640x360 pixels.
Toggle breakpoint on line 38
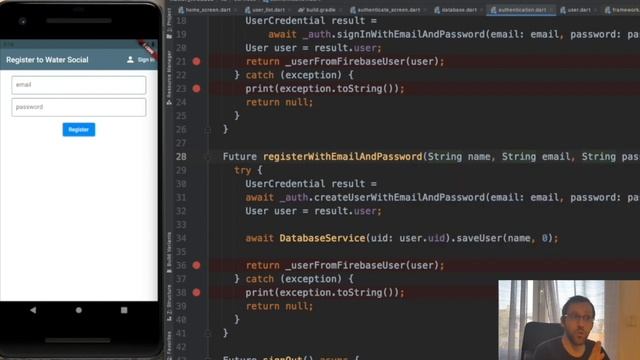[x=196, y=293]
